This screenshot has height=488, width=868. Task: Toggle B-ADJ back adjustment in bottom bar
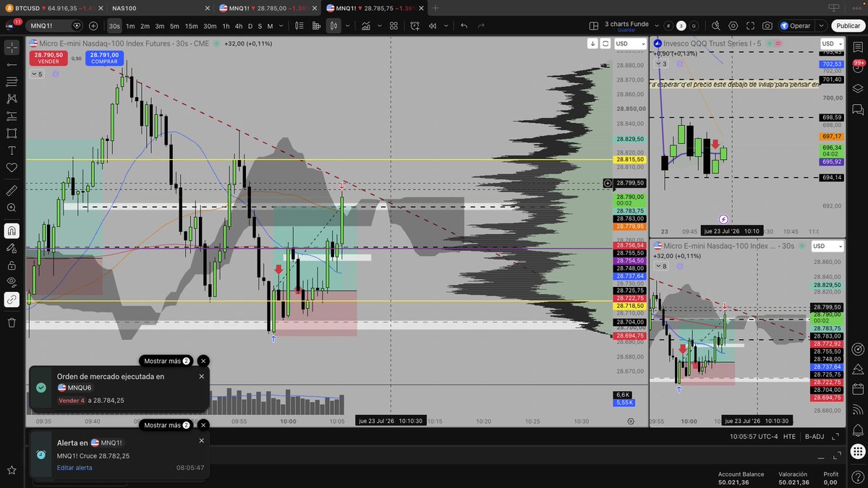[x=814, y=436]
